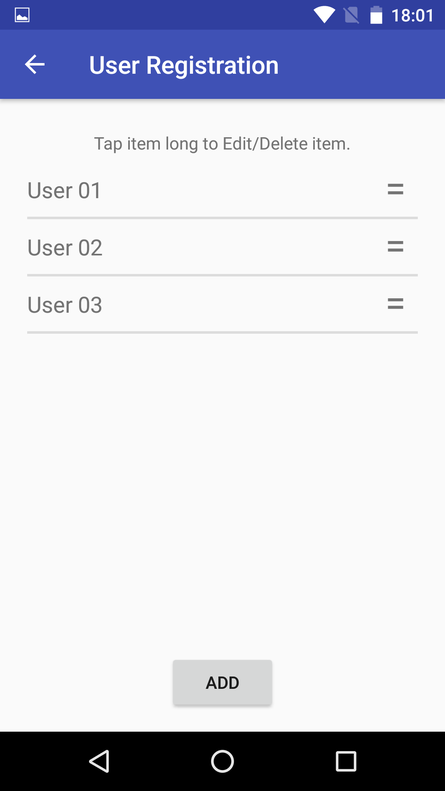Tap the reorder handle for User 03
Image resolution: width=445 pixels, height=791 pixels.
point(395,304)
